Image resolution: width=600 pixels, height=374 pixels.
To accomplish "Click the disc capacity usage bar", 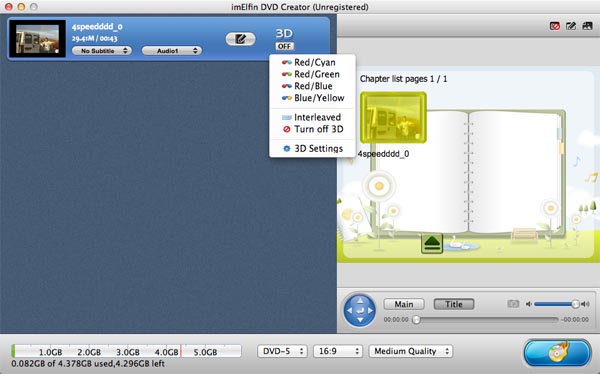I will tap(126, 351).
